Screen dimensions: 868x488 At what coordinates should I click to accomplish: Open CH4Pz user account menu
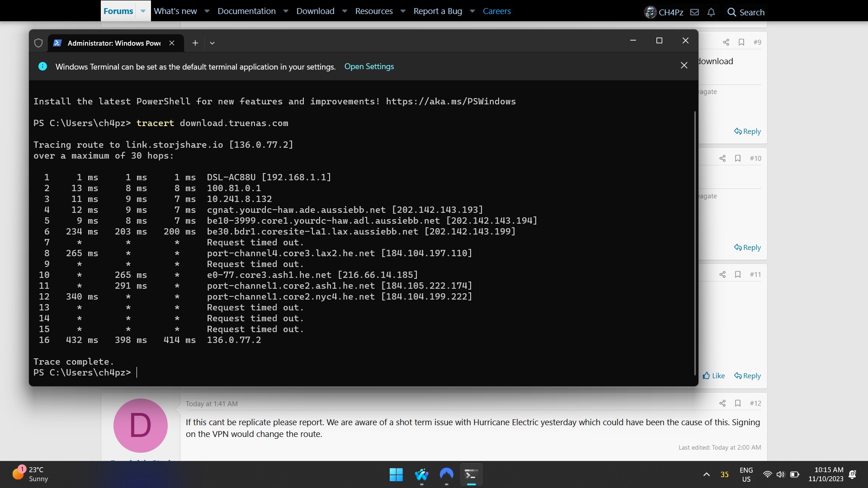pos(664,12)
